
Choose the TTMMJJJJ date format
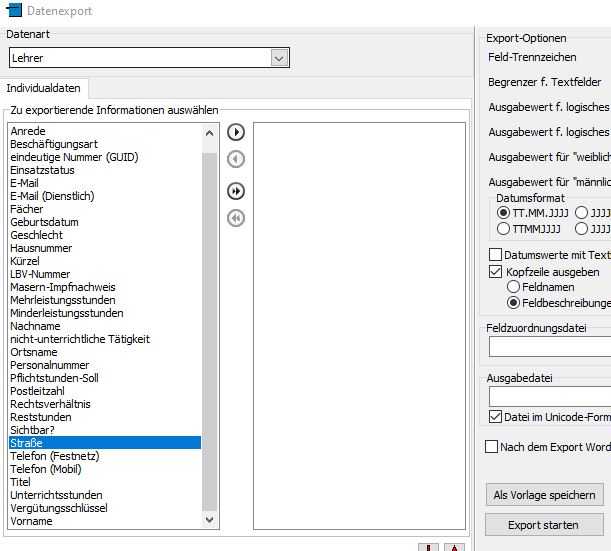pyautogui.click(x=503, y=228)
